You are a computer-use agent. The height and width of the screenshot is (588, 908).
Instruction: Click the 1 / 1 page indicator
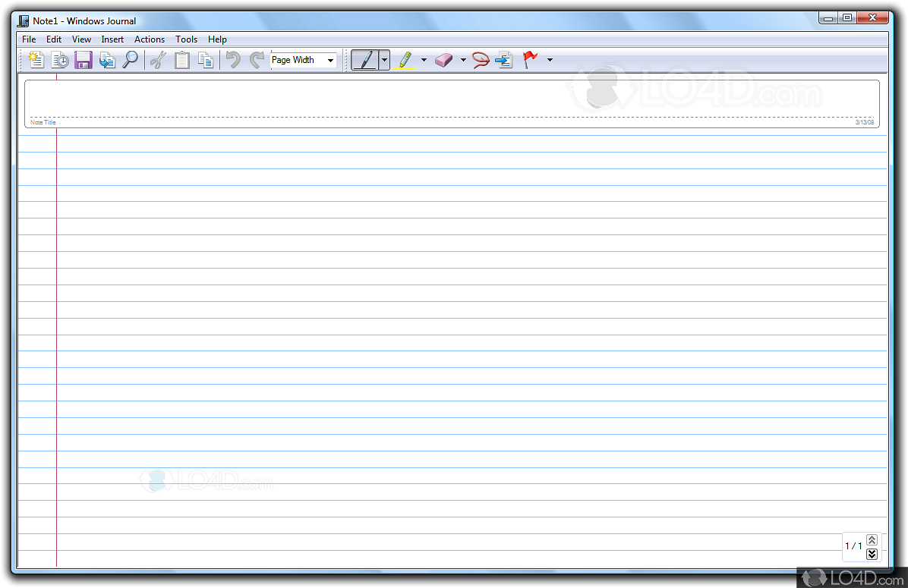tap(853, 546)
